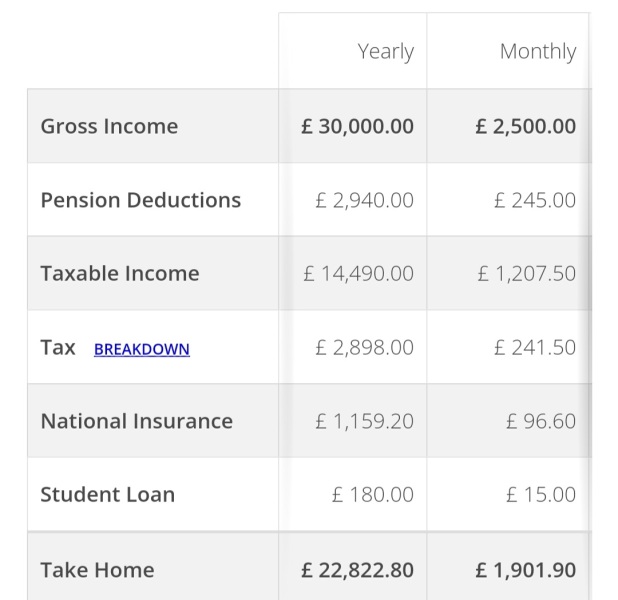The width and height of the screenshot is (618, 600).
Task: Click the Gross Income row label
Action: (109, 127)
